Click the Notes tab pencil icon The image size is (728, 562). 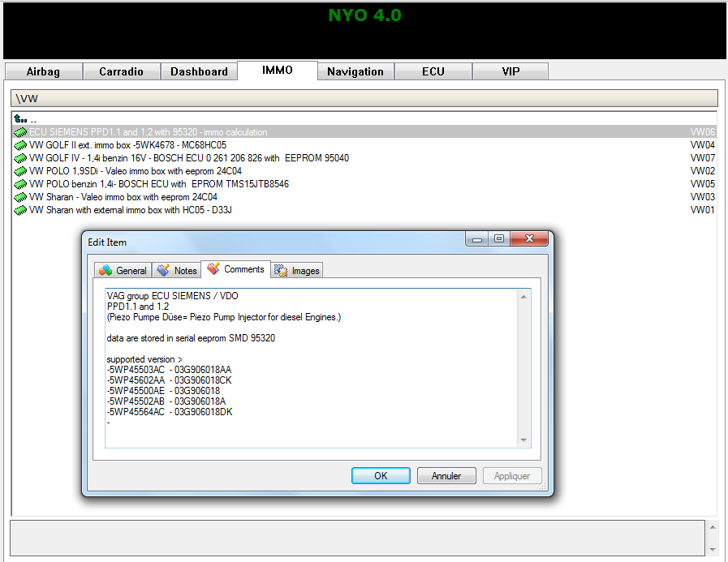pyautogui.click(x=163, y=270)
